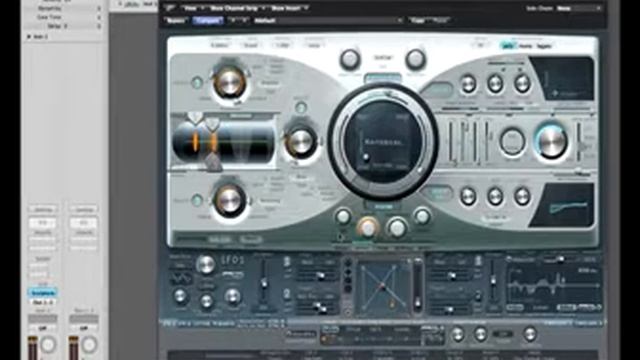Click the Bypass button

click(x=176, y=20)
